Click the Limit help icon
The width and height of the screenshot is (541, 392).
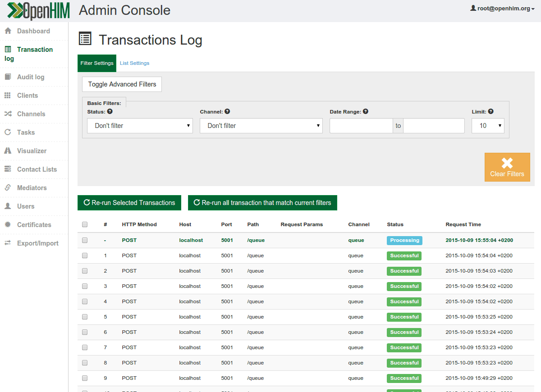491,111
